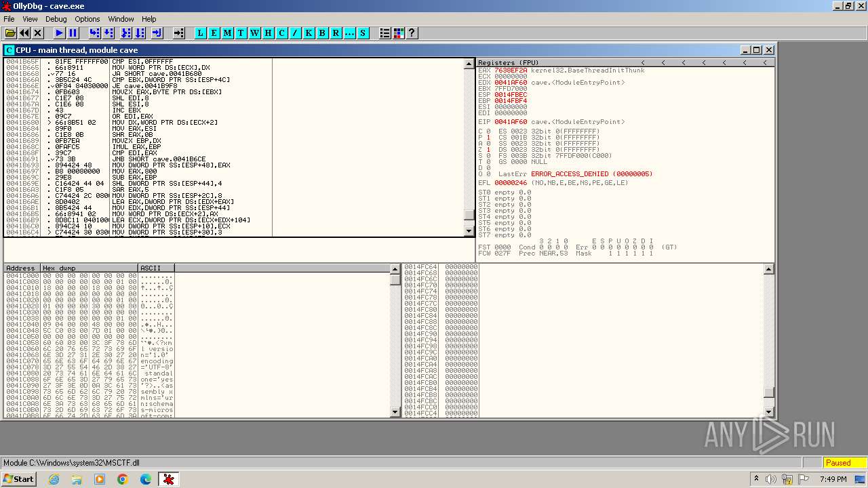The image size is (868, 488).
Task: Show Threads with T button
Action: click(x=241, y=33)
